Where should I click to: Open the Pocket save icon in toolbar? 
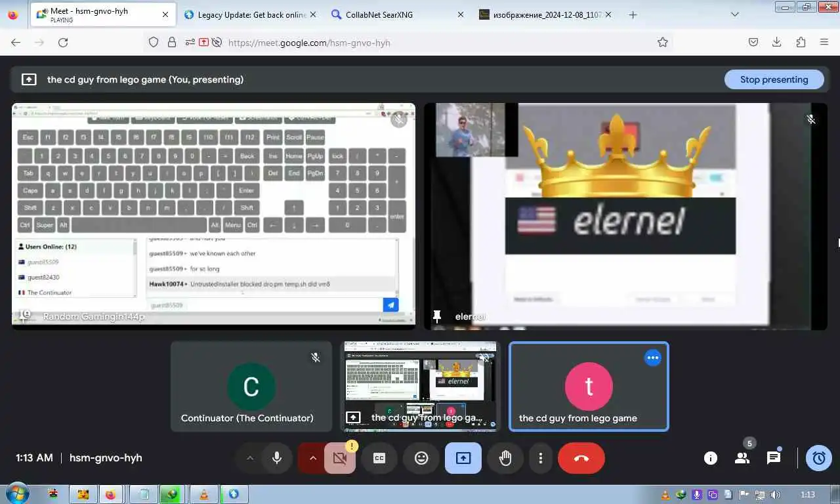click(x=753, y=42)
